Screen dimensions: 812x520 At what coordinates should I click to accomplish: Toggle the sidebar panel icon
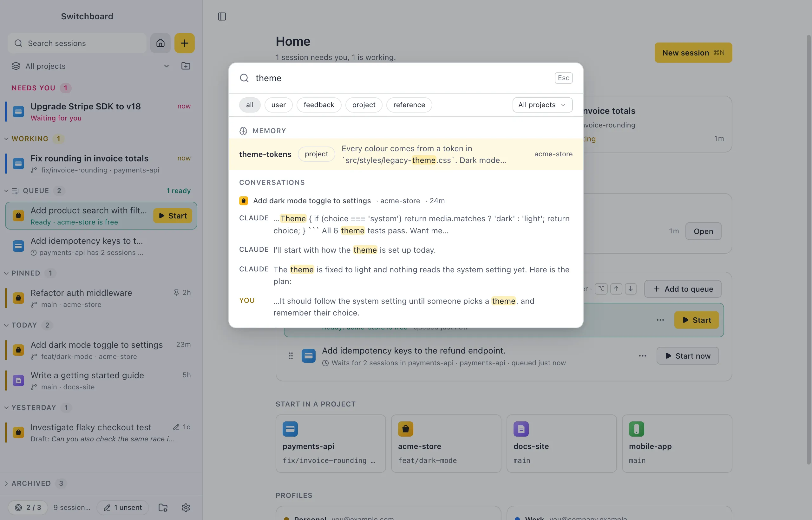point(222,16)
